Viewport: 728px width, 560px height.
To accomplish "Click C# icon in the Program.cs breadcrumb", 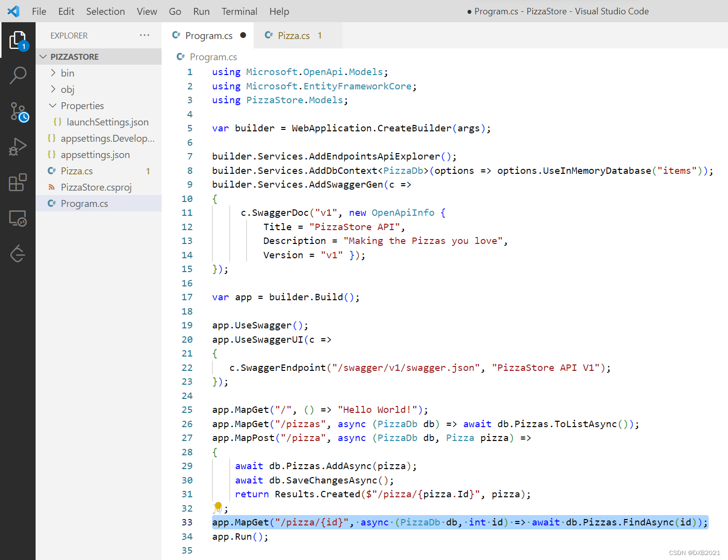I will click(x=181, y=57).
